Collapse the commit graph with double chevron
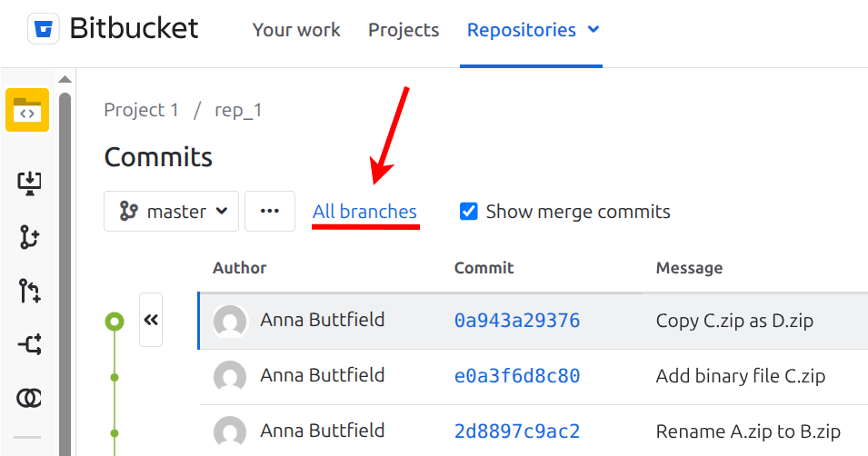The height and width of the screenshot is (456, 868). 151,320
